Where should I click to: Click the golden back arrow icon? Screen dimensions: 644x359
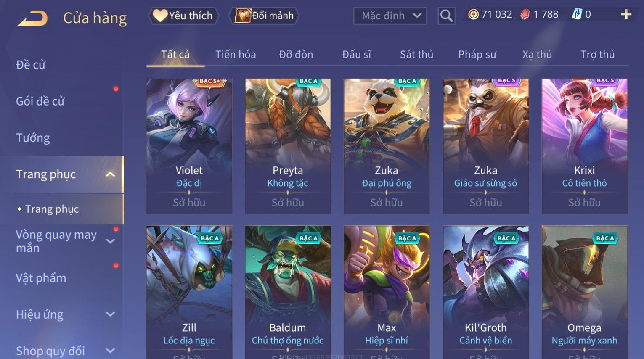32,18
